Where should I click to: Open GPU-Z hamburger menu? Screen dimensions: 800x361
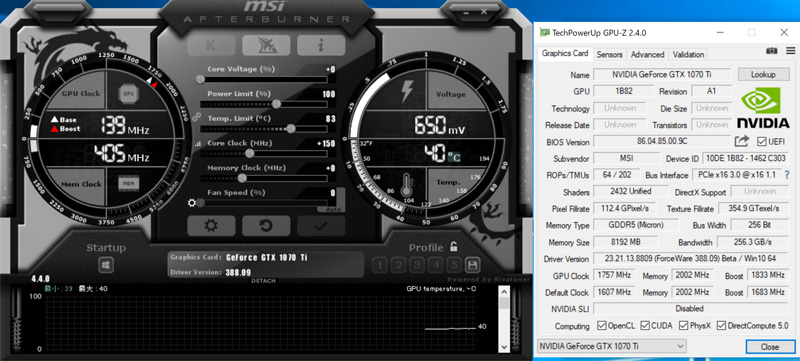790,50
